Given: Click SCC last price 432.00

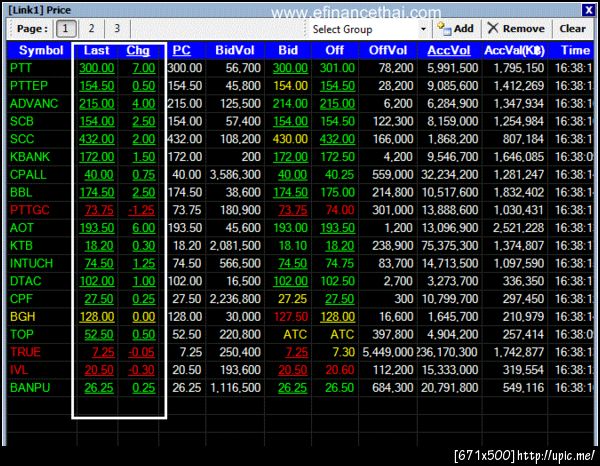Looking at the screenshot, I should coord(96,139).
